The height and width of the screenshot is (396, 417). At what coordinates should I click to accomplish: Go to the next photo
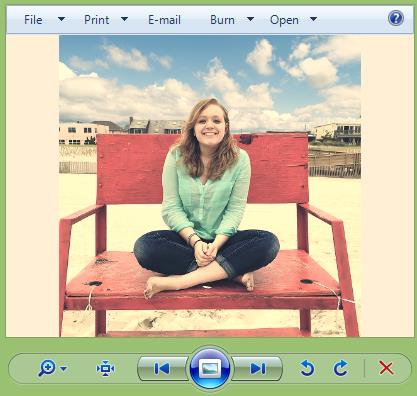(257, 368)
